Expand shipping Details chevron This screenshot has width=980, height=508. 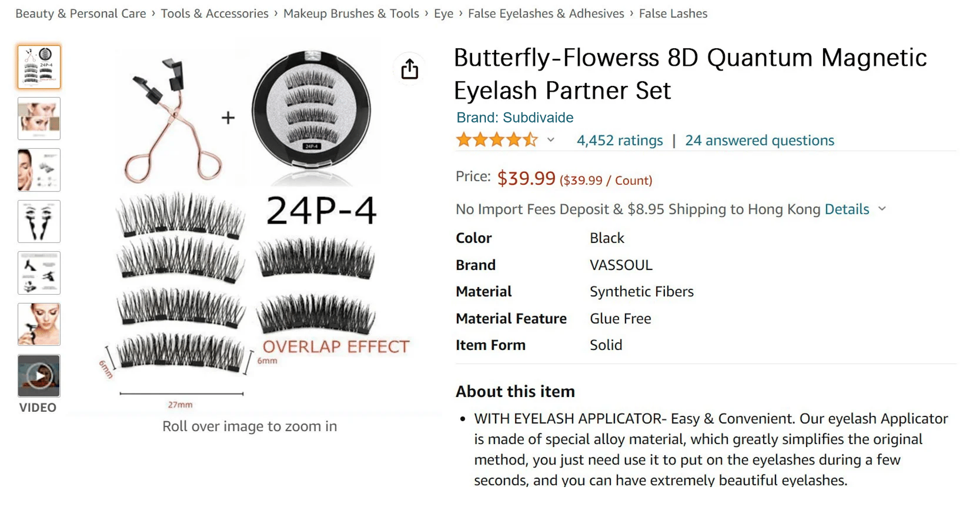(x=882, y=209)
